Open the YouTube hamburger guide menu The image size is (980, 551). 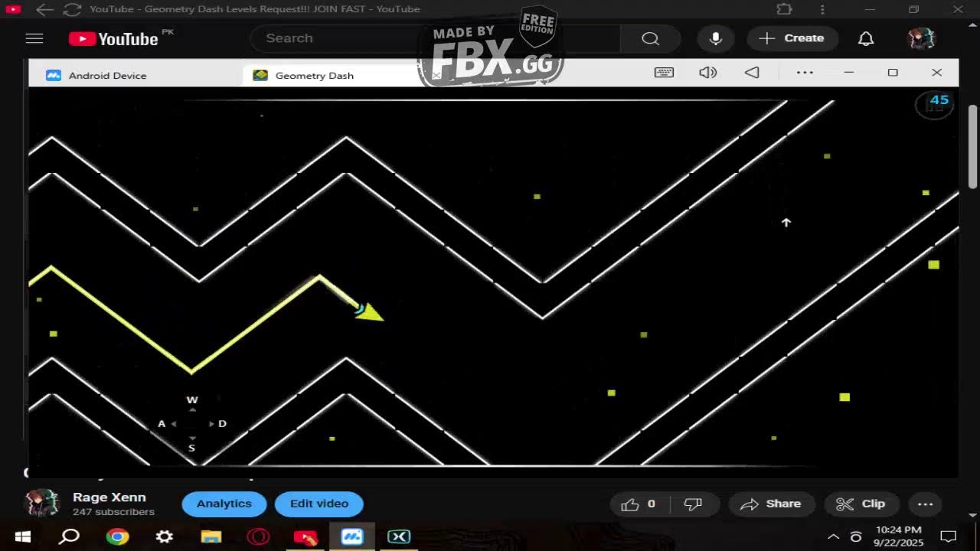pos(34,38)
